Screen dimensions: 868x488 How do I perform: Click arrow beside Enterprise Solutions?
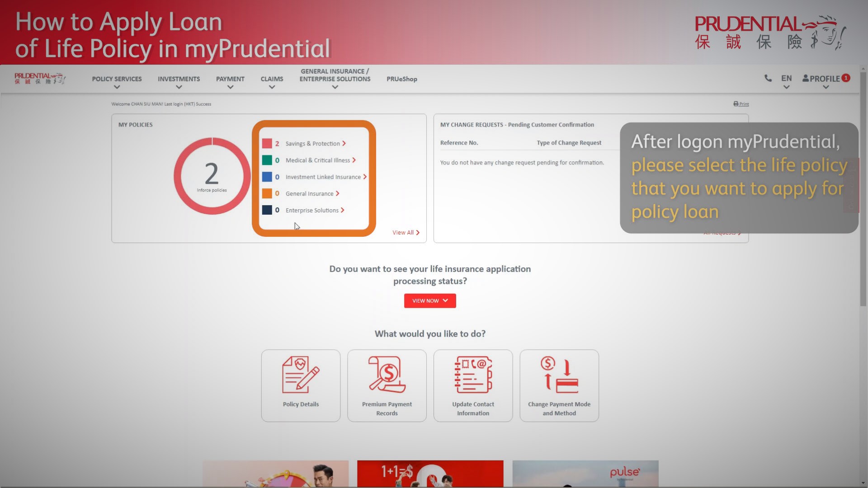[343, 211]
